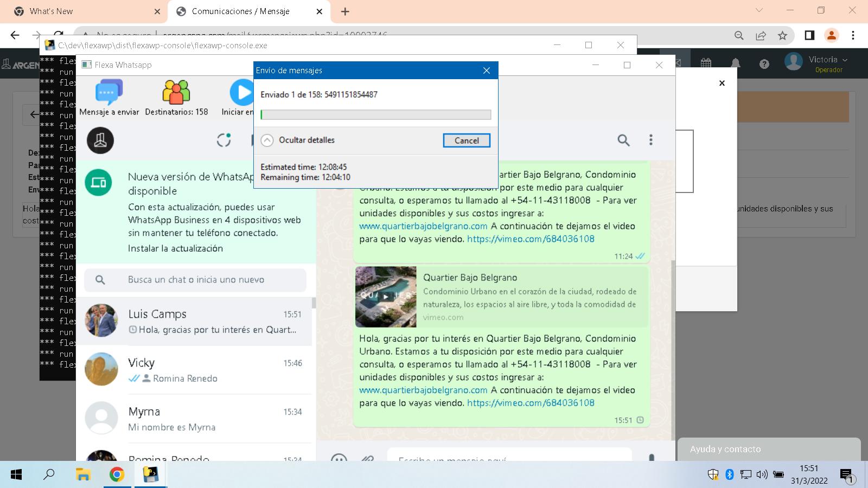Go back in the browser

(15, 35)
